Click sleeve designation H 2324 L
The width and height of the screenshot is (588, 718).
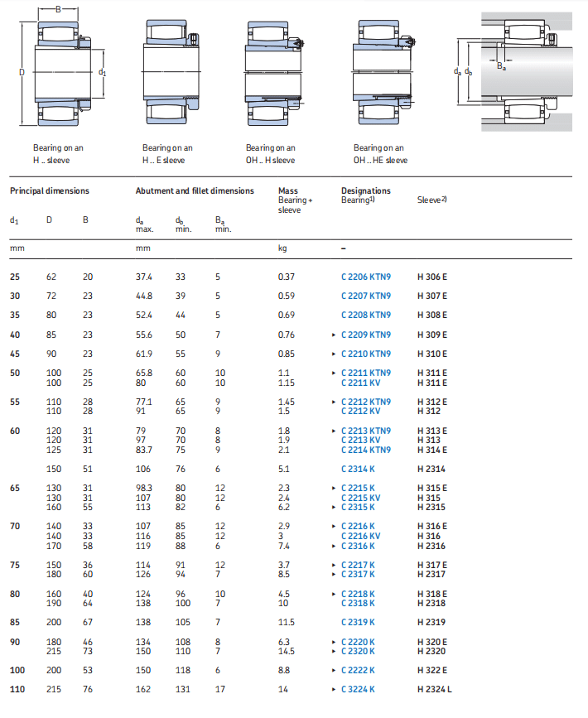[435, 689]
